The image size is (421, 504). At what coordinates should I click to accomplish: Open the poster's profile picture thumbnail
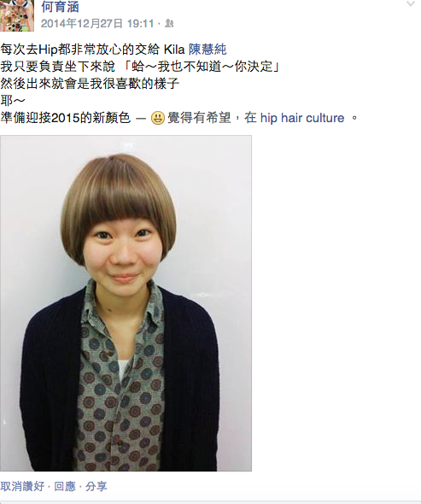pyautogui.click(x=17, y=15)
